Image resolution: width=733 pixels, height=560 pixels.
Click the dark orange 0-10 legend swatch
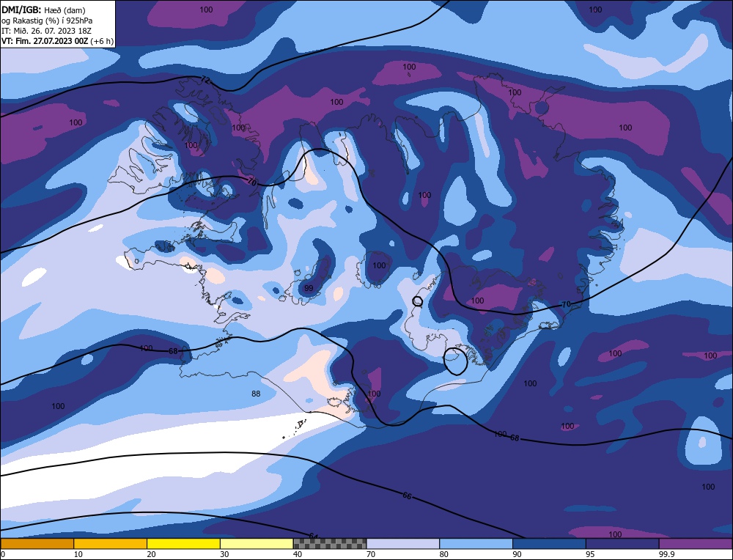click(37, 544)
